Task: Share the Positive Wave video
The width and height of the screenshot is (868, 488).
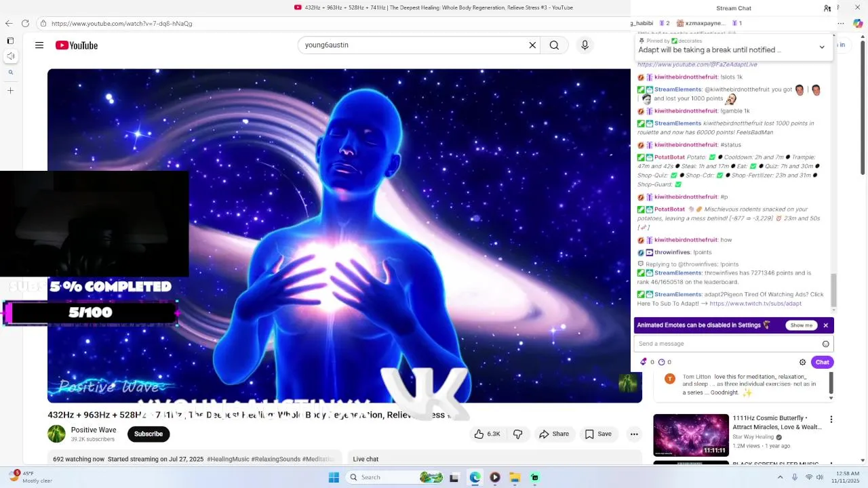Action: (553, 434)
